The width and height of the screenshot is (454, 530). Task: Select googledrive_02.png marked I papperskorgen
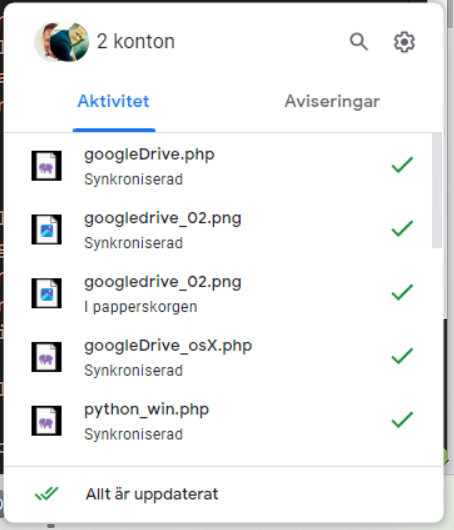click(163, 283)
